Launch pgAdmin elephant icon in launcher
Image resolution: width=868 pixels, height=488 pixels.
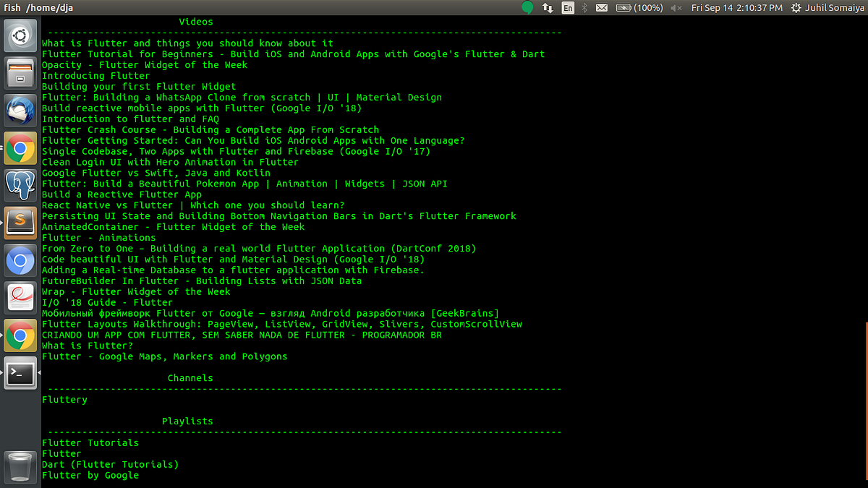[20, 186]
